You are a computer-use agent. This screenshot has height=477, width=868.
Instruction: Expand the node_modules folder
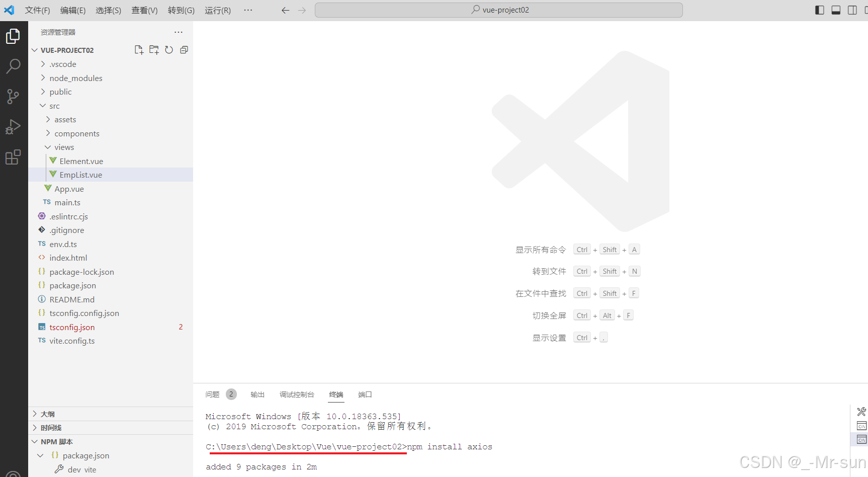111,78
